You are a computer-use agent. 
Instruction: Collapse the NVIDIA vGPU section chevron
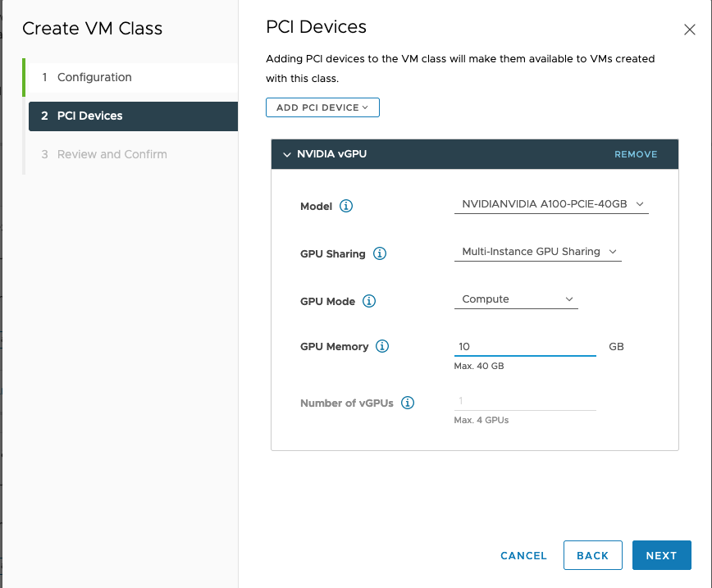(x=286, y=154)
